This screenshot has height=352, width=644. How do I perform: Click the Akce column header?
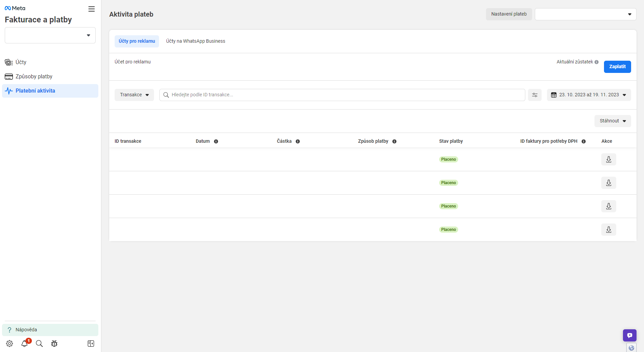point(607,141)
